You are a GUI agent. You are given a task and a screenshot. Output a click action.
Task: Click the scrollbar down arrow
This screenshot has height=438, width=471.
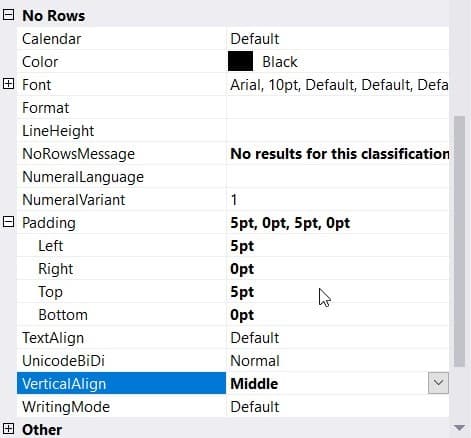point(460,427)
